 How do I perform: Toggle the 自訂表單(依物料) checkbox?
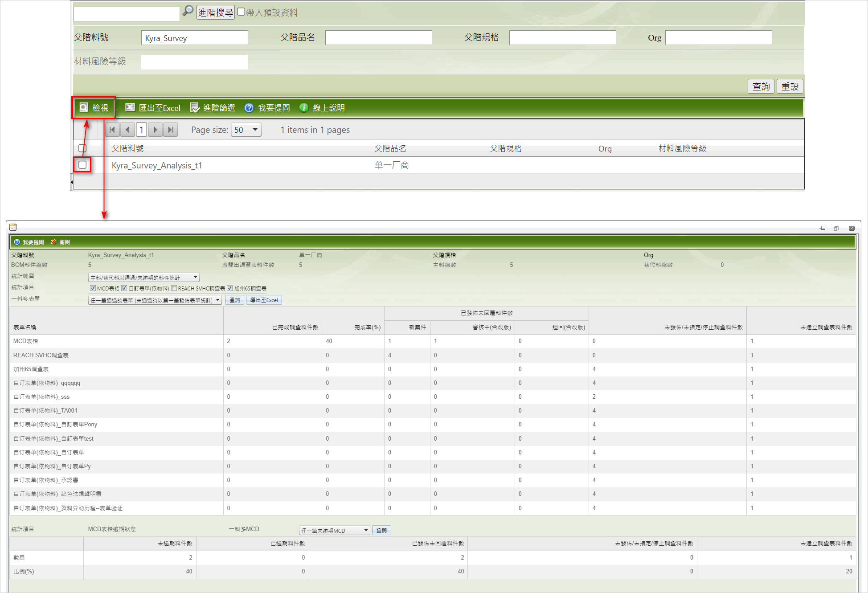click(x=124, y=288)
